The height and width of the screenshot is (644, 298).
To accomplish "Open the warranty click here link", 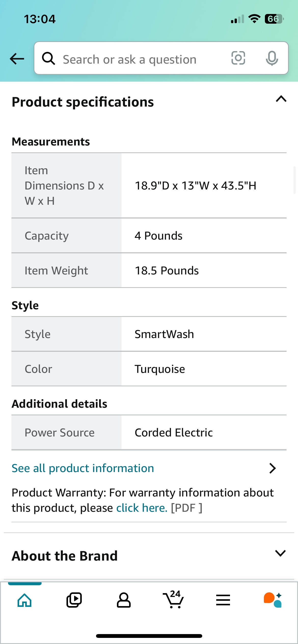I will pyautogui.click(x=142, y=508).
